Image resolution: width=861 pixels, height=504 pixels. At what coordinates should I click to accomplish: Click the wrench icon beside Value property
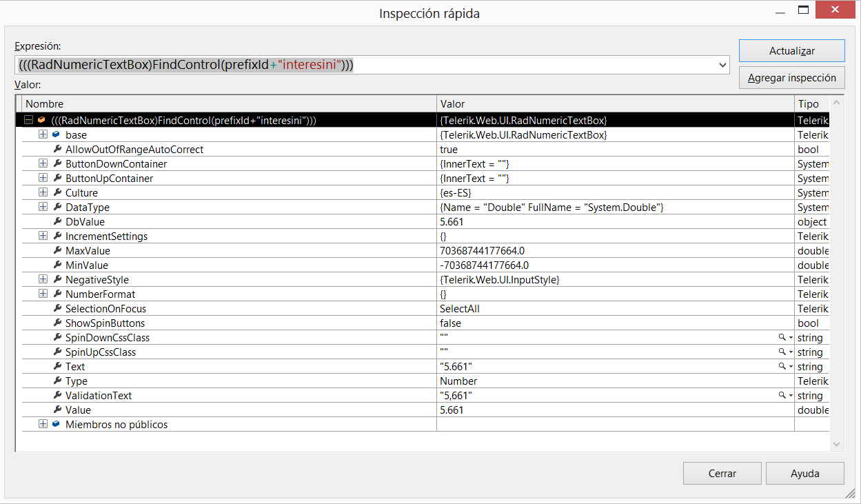pos(57,410)
